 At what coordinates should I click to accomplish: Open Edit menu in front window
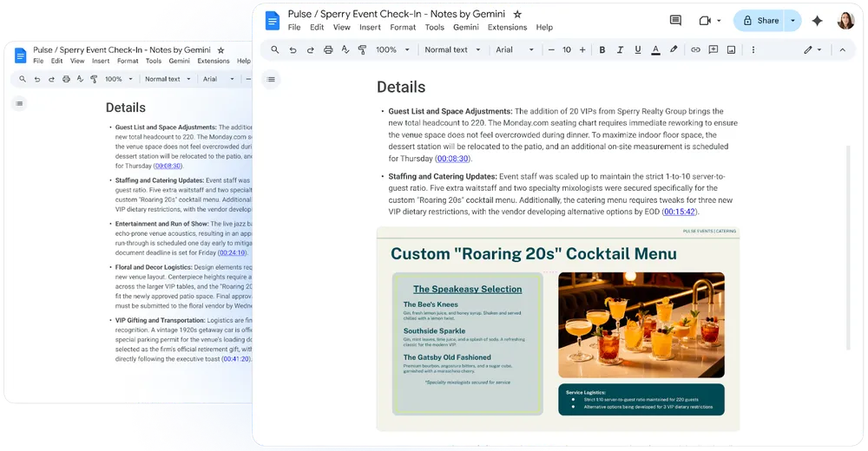pos(317,27)
